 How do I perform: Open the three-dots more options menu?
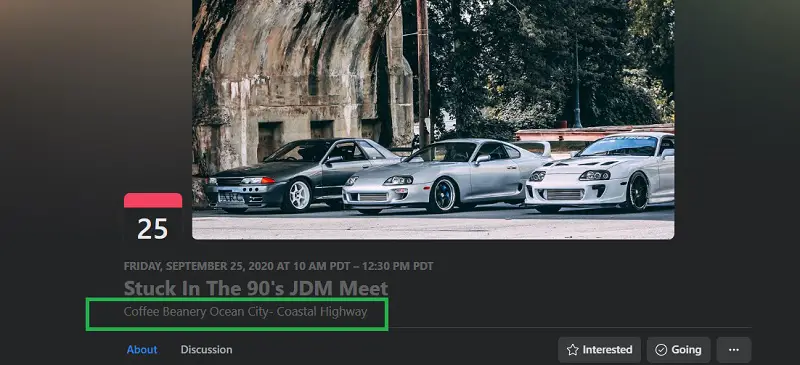[x=734, y=350]
